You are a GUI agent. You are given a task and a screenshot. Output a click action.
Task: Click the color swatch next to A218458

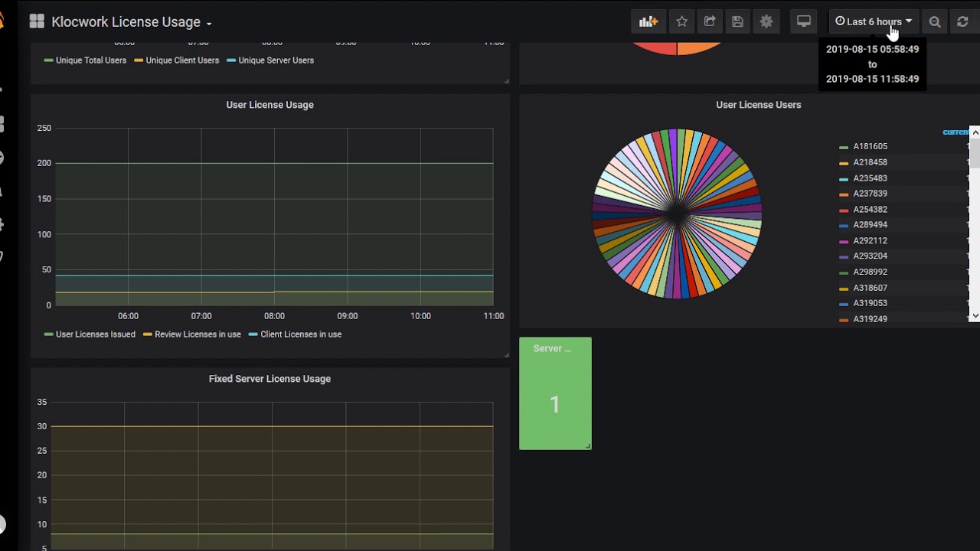(844, 163)
